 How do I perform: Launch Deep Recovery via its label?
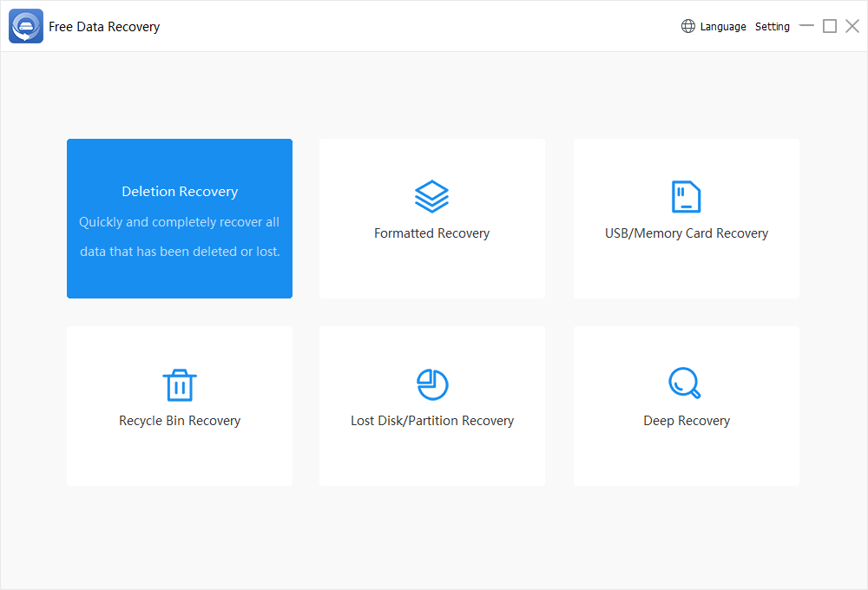pyautogui.click(x=686, y=421)
